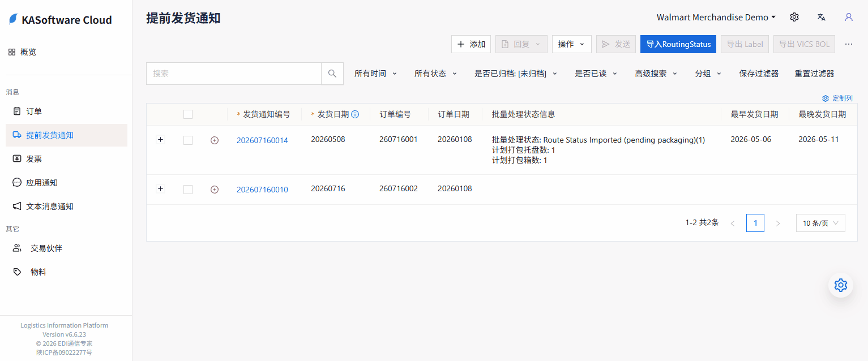Click page number 1
Image resolution: width=868 pixels, height=361 pixels.
(x=755, y=224)
